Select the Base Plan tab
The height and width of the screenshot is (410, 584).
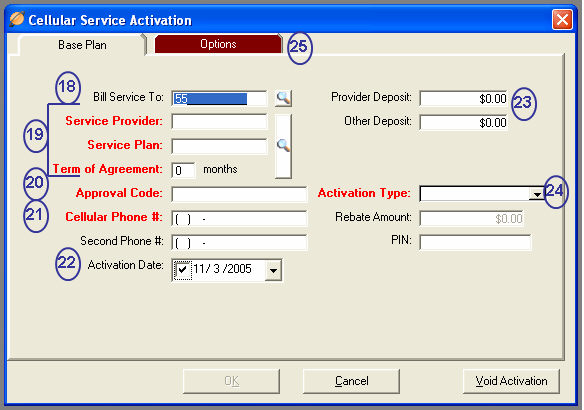[x=82, y=45]
